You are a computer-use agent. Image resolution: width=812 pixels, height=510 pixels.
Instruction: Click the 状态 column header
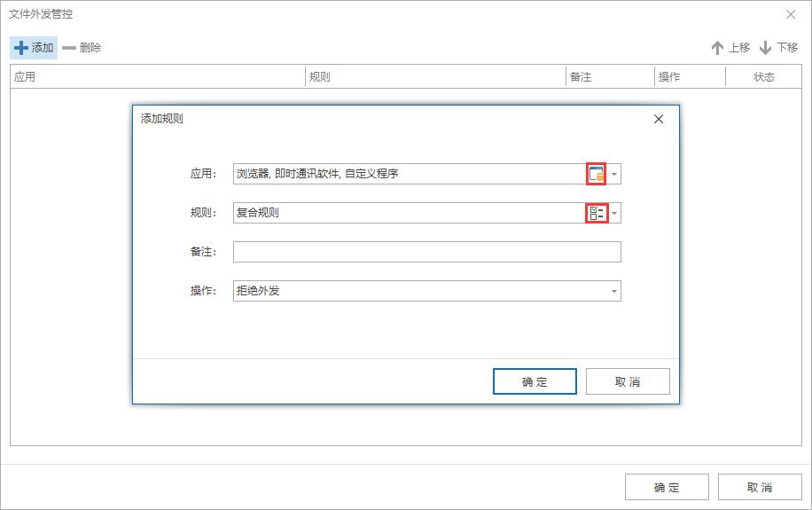[x=763, y=77]
